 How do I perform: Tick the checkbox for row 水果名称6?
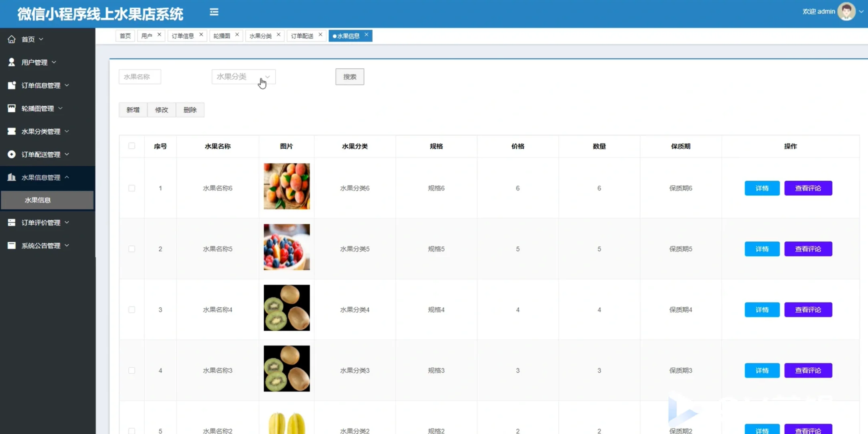[131, 188]
